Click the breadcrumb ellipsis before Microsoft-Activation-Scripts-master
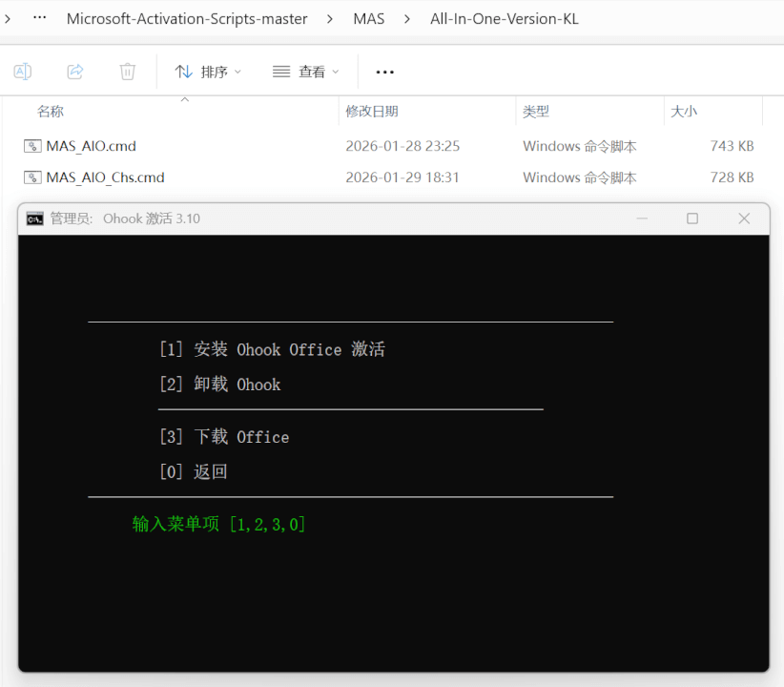 (39, 18)
